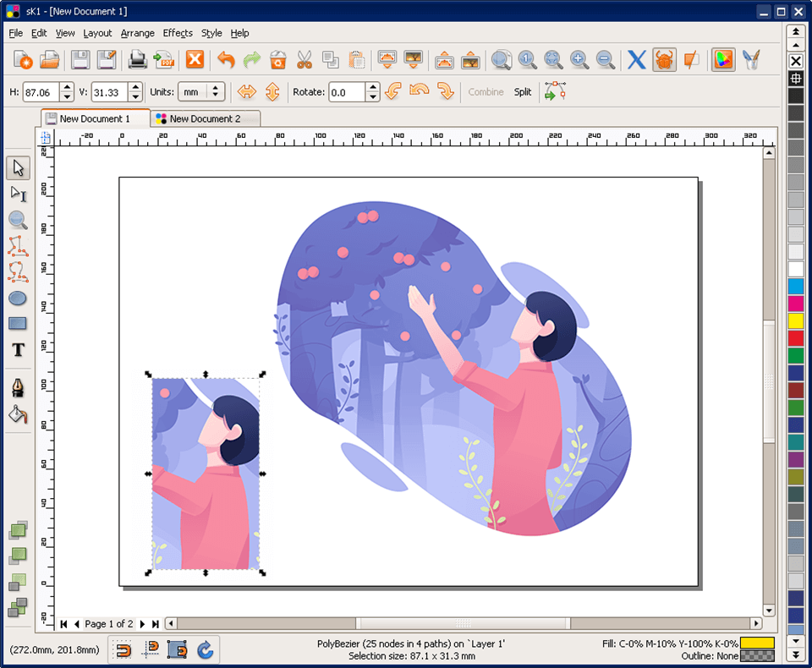Expand the palette with the double-chevron at bottom right
The width and height of the screenshot is (812, 668).
(796, 654)
